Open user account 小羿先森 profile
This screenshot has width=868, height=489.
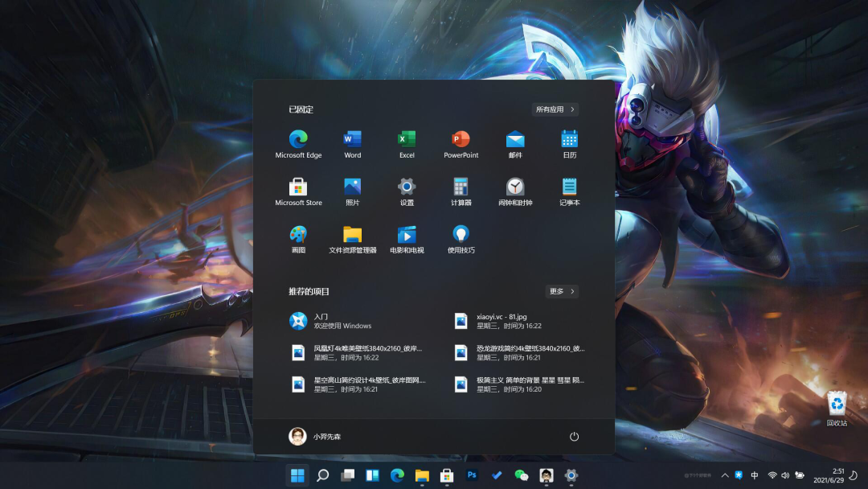point(315,437)
